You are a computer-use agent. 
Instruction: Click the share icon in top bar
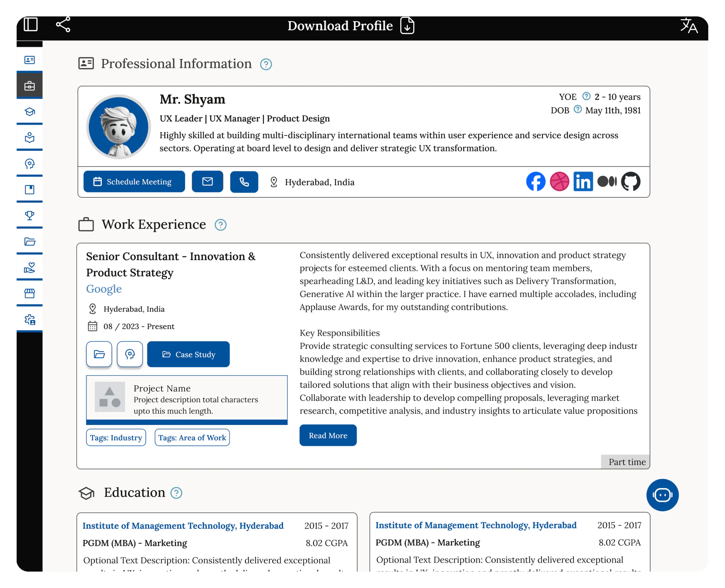[x=63, y=25]
